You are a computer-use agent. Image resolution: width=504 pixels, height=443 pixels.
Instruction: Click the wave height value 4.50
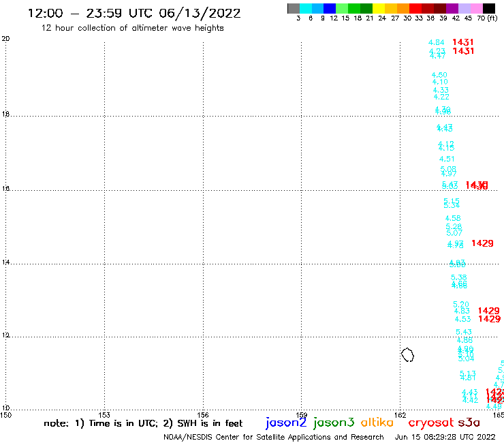coord(439,75)
